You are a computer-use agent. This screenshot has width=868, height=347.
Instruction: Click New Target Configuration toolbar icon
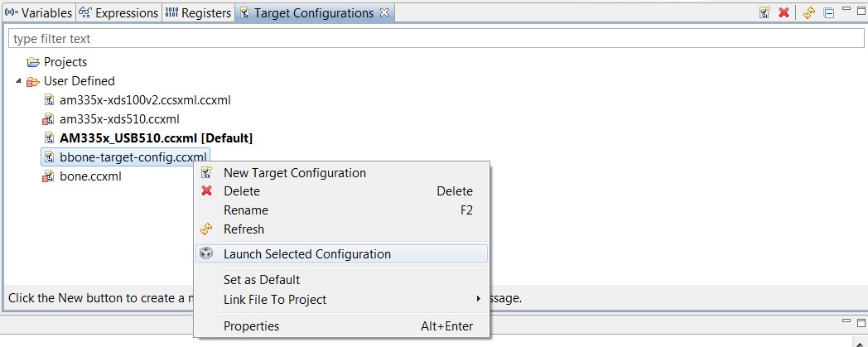click(764, 13)
